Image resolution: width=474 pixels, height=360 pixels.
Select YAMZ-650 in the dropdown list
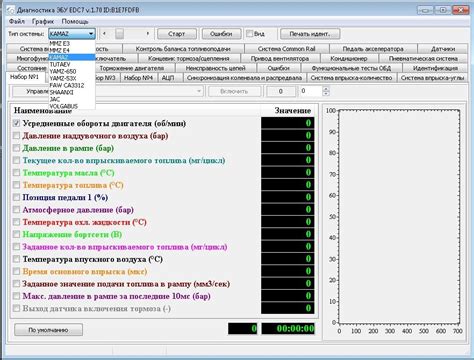[72, 71]
